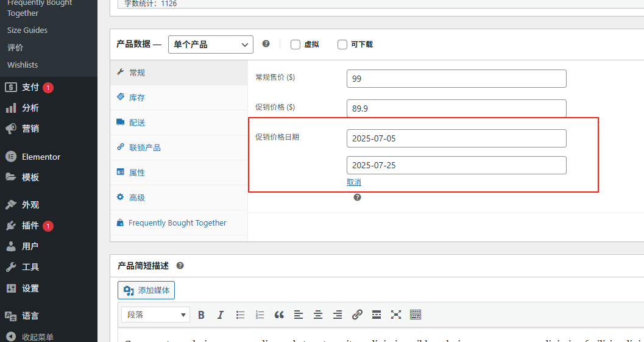Open the 段落 format dropdown
This screenshot has height=342, width=644.
[155, 315]
